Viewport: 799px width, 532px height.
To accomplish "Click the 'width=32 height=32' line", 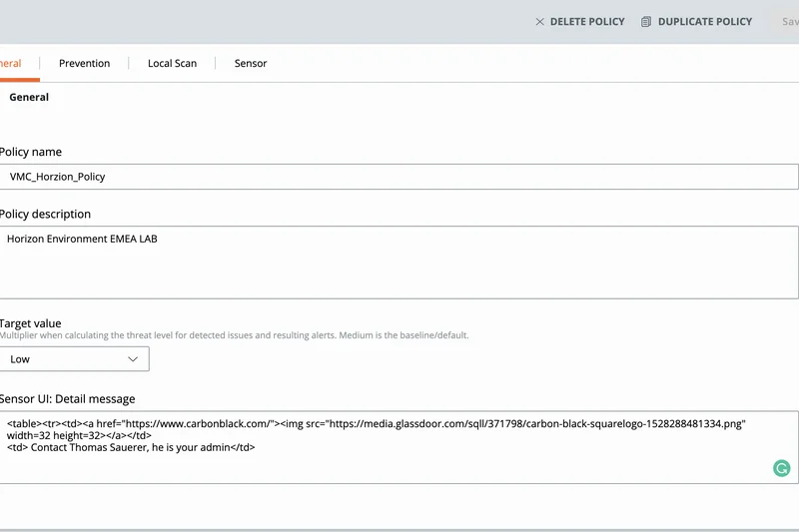I will pyautogui.click(x=79, y=435).
